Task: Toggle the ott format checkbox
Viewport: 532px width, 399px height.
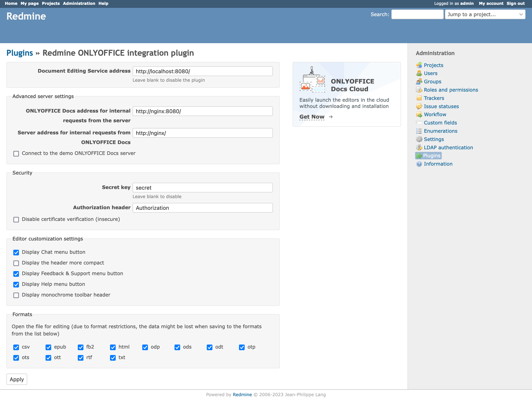Action: [48, 358]
